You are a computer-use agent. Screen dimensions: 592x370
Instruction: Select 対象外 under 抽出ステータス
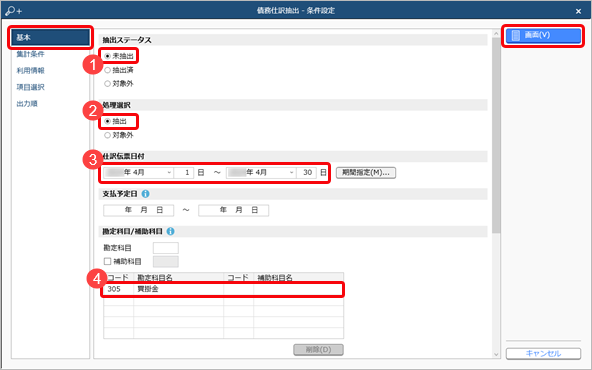coord(107,83)
